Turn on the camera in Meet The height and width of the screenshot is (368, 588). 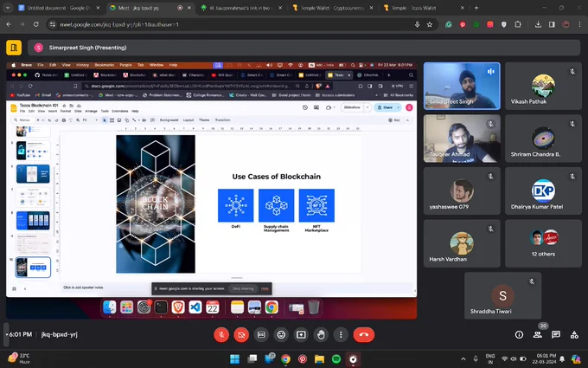(241, 334)
